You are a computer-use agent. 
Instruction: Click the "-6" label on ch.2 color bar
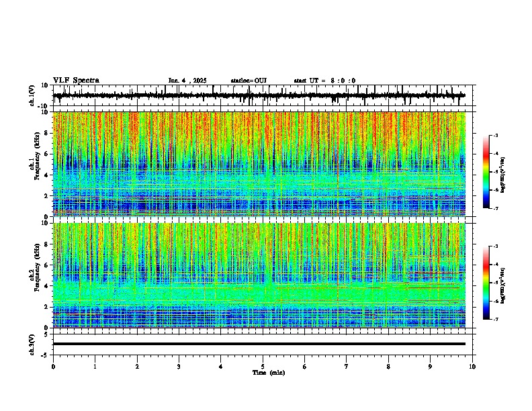496,301
